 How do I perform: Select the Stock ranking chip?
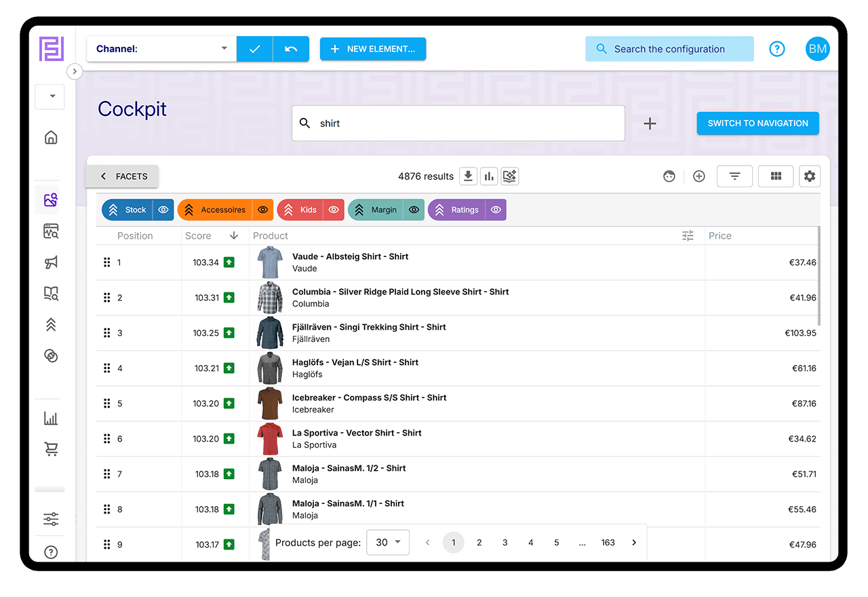tap(127, 210)
